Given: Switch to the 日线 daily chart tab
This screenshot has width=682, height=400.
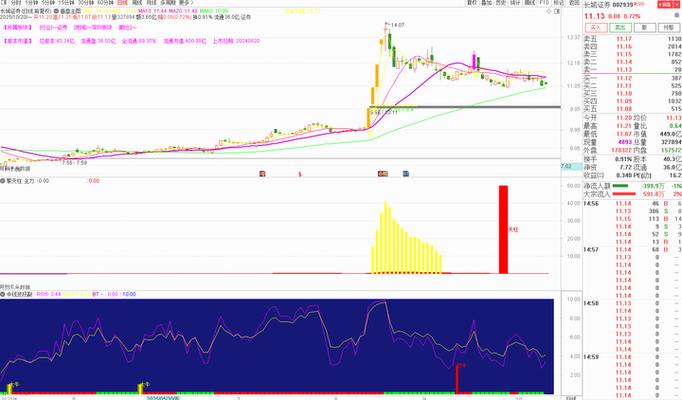Looking at the screenshot, I should click(122, 3).
